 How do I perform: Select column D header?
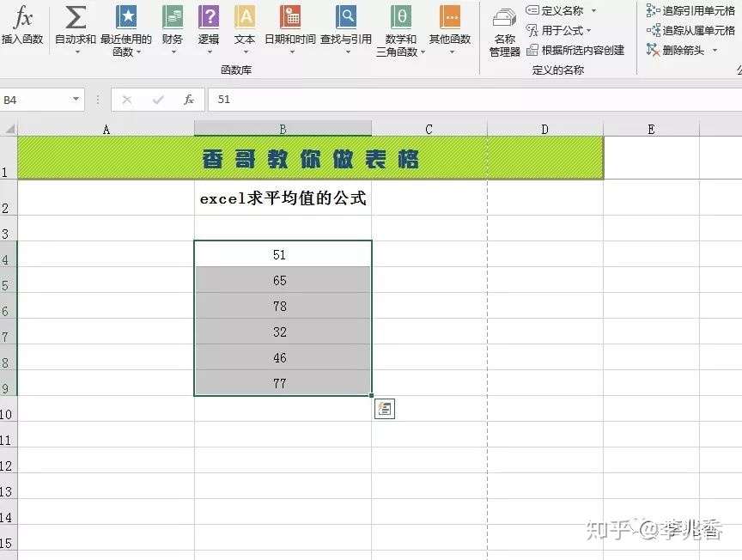tap(545, 129)
